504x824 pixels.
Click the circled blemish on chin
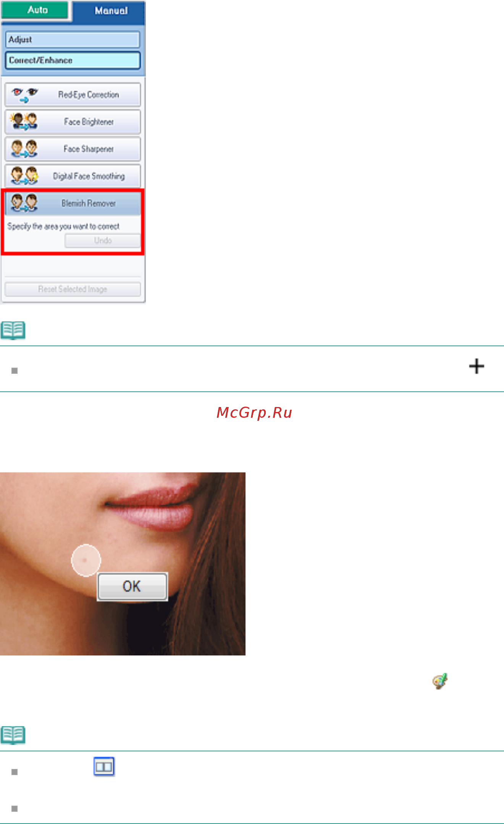tap(86, 560)
